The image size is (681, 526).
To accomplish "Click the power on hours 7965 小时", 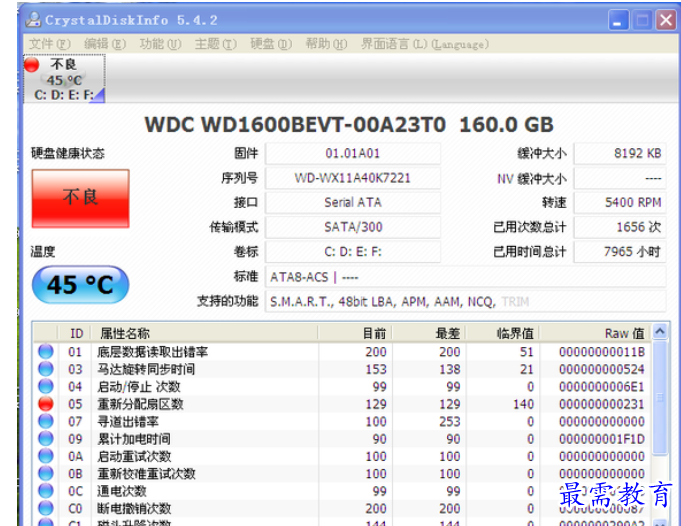I will pos(620,252).
